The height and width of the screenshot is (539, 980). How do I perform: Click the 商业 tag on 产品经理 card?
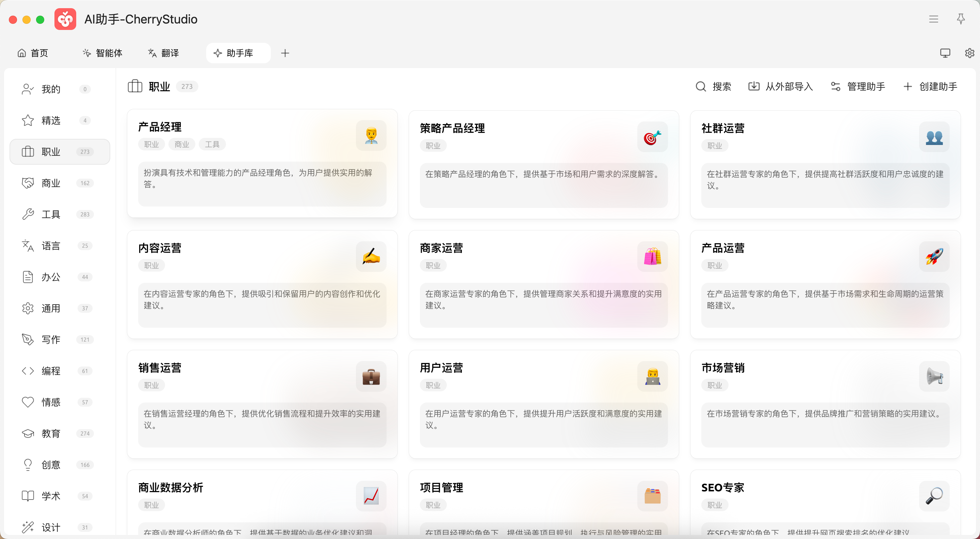(x=182, y=145)
